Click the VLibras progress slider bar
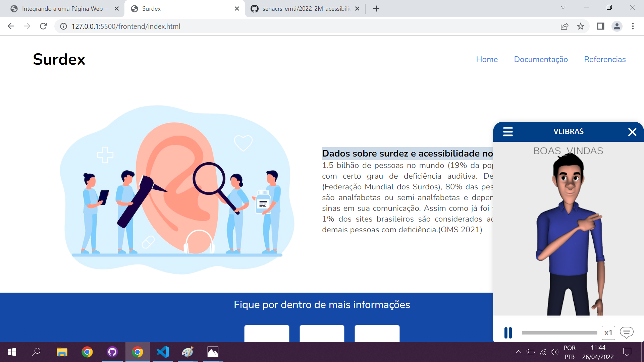 click(x=559, y=333)
